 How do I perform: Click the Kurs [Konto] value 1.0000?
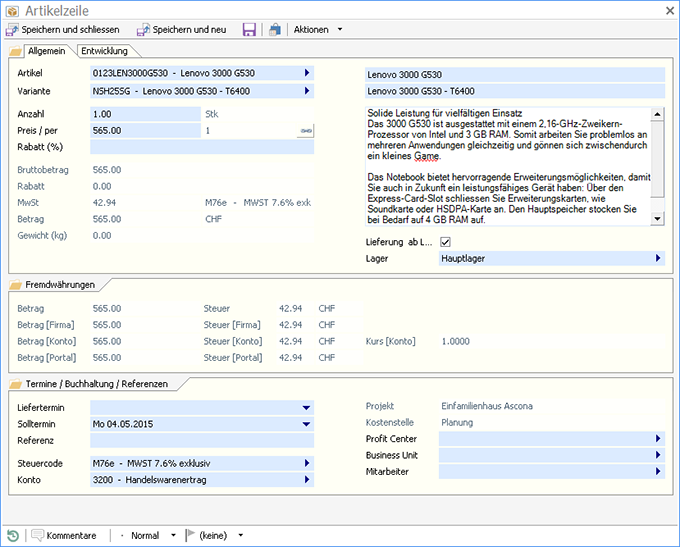click(455, 341)
